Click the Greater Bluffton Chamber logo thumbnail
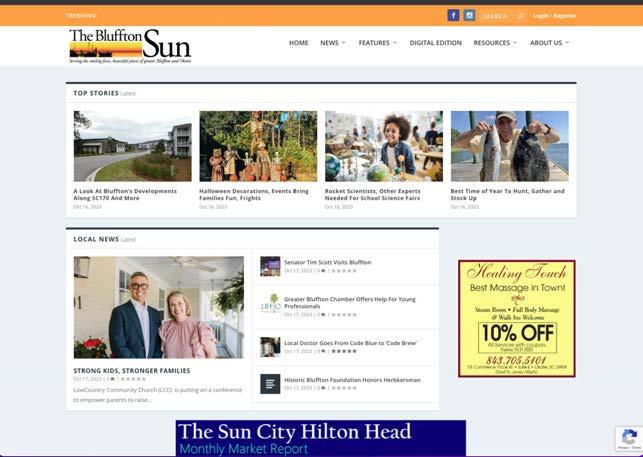 pos(270,304)
